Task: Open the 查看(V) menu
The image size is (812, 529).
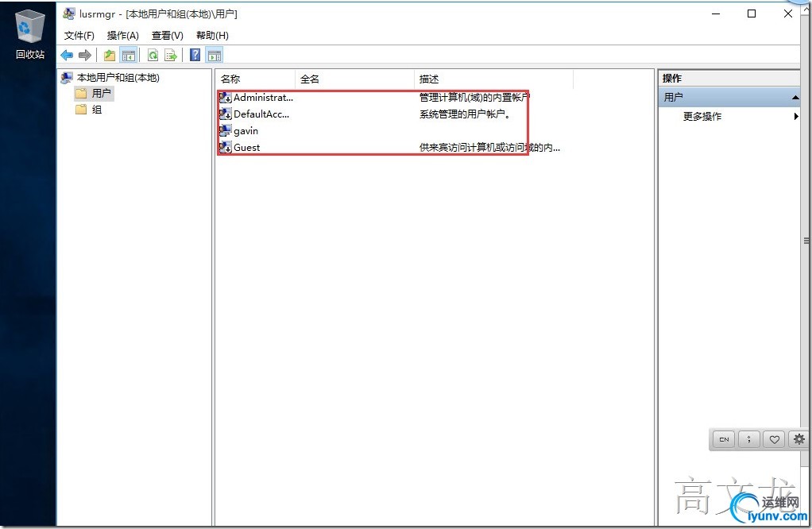Action: coord(168,35)
